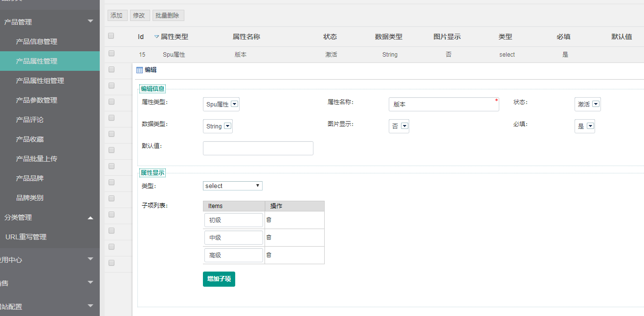Viewport: 644px width, 316px height.
Task: Click the 增加子项 button
Action: click(219, 279)
